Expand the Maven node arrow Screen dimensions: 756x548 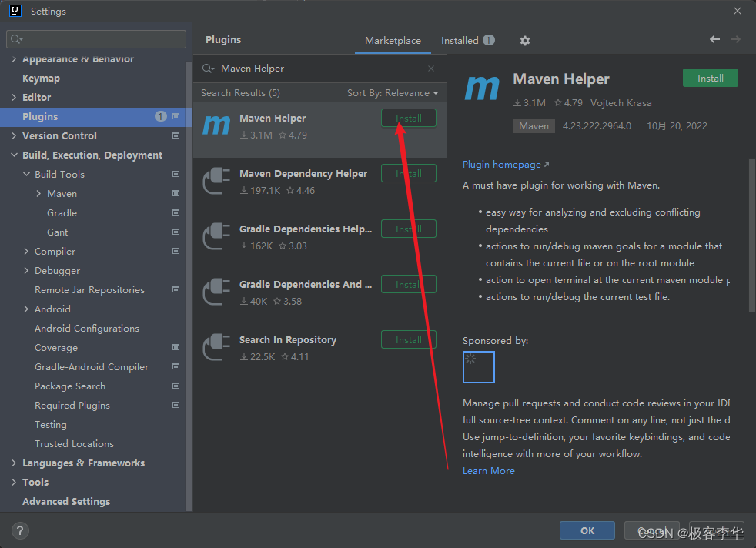coord(38,194)
